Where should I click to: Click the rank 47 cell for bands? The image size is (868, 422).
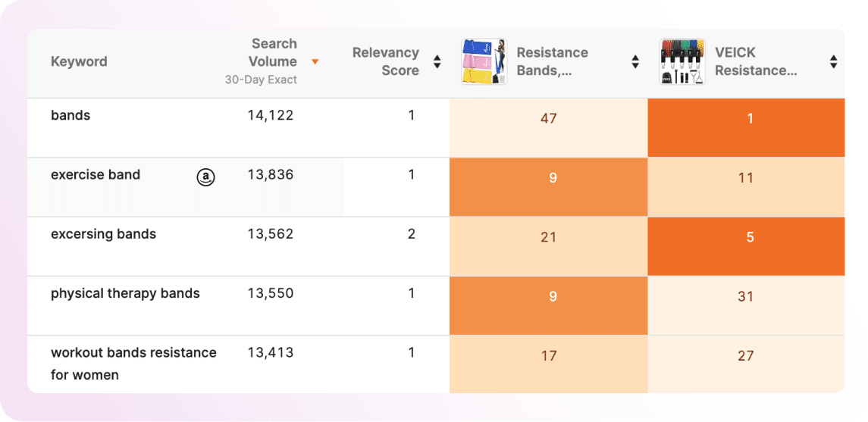pos(549,128)
